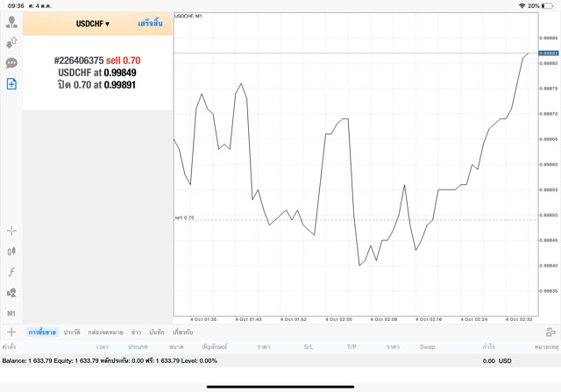Image resolution: width=561 pixels, height=392 pixels.
Task: Open the chat messages bubble icon
Action: pos(11,63)
